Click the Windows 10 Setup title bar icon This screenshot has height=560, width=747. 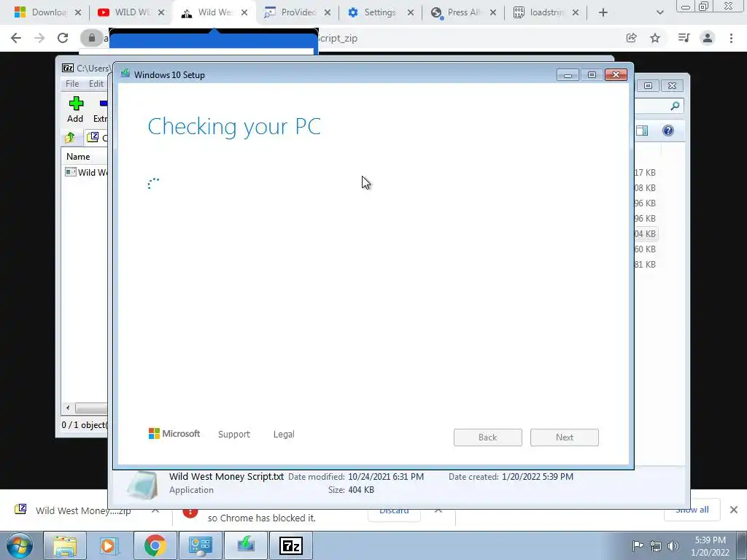(125, 74)
